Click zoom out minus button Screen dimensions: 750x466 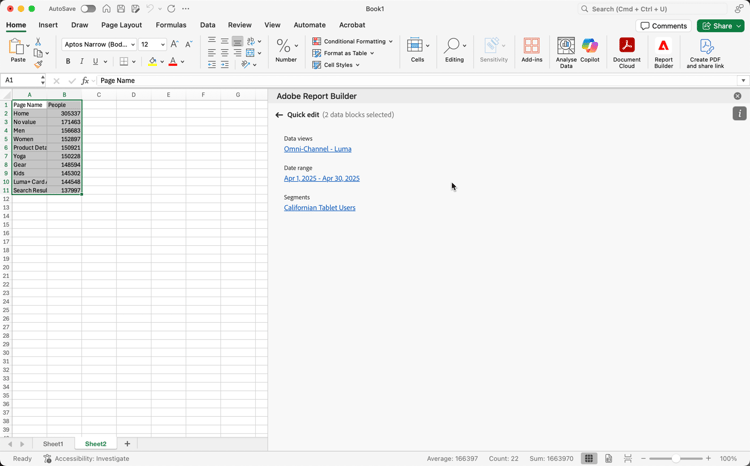click(643, 458)
